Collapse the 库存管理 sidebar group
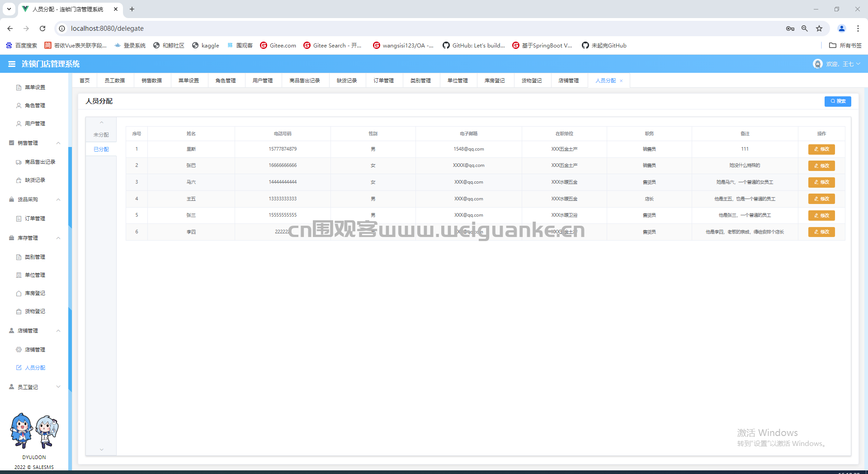This screenshot has height=474, width=868. [34, 238]
